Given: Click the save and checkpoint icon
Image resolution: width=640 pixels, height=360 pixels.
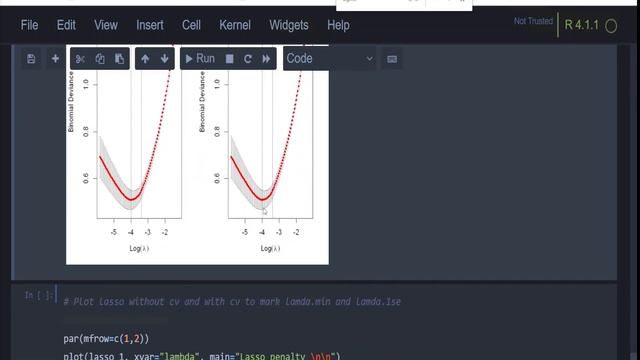Looking at the screenshot, I should 31,59.
